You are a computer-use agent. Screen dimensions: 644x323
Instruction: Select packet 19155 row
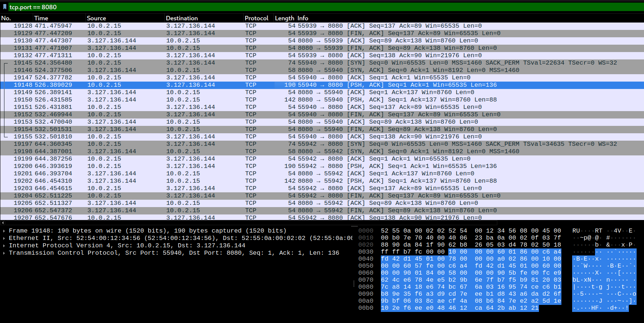(322, 137)
